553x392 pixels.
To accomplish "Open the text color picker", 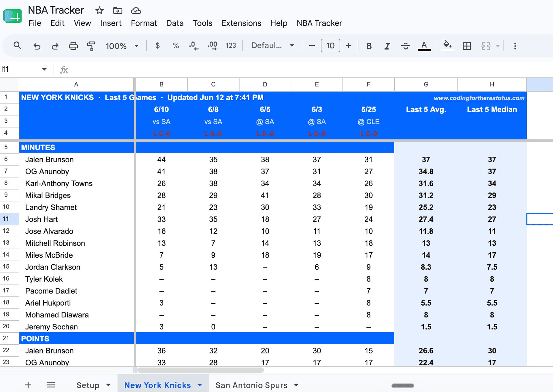I will (424, 46).
